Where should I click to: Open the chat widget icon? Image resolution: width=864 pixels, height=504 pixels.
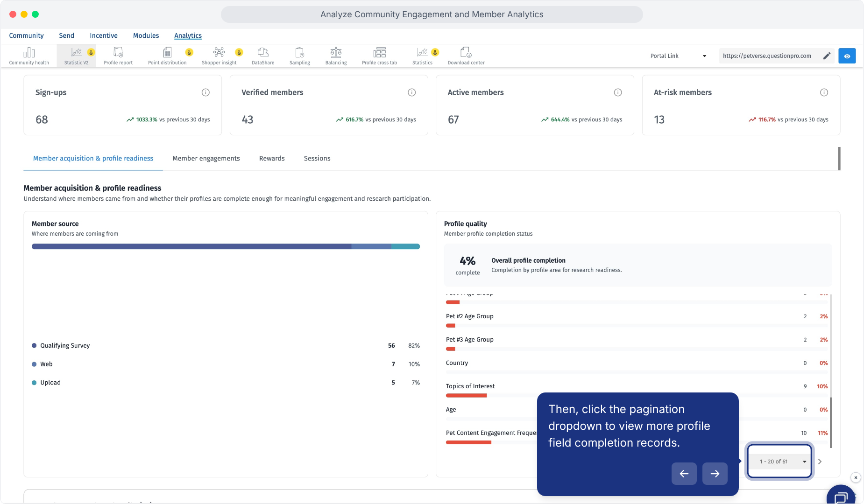pos(841,497)
